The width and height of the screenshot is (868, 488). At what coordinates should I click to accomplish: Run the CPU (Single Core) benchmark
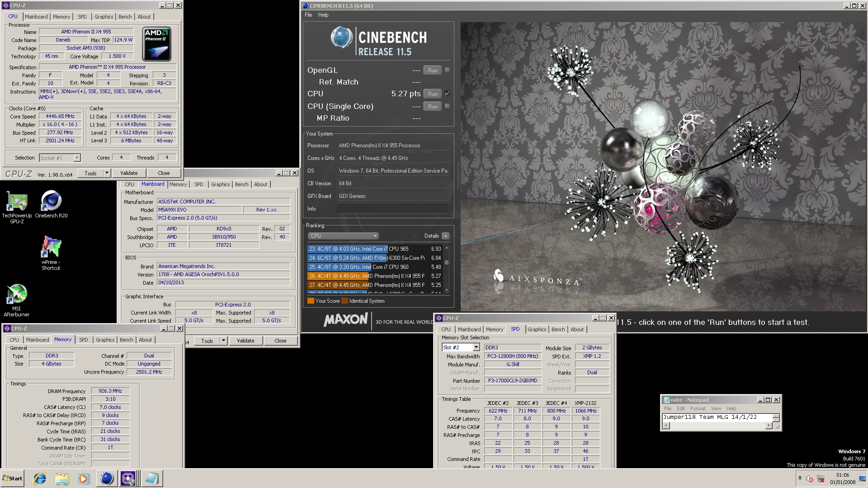pos(433,106)
